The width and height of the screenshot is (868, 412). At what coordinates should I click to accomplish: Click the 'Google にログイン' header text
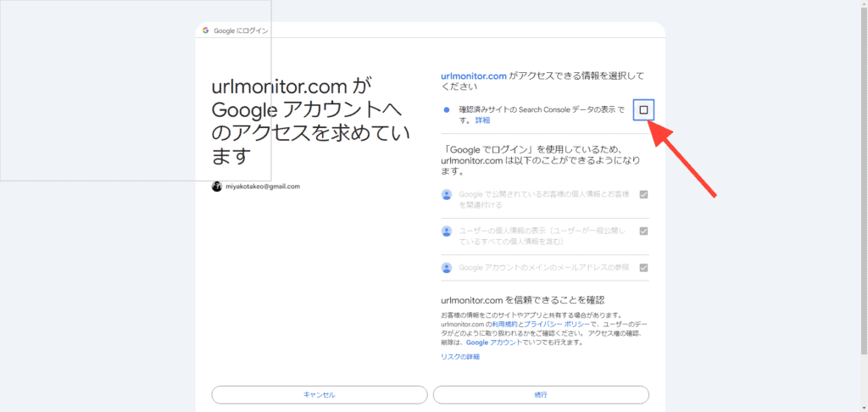click(x=241, y=31)
